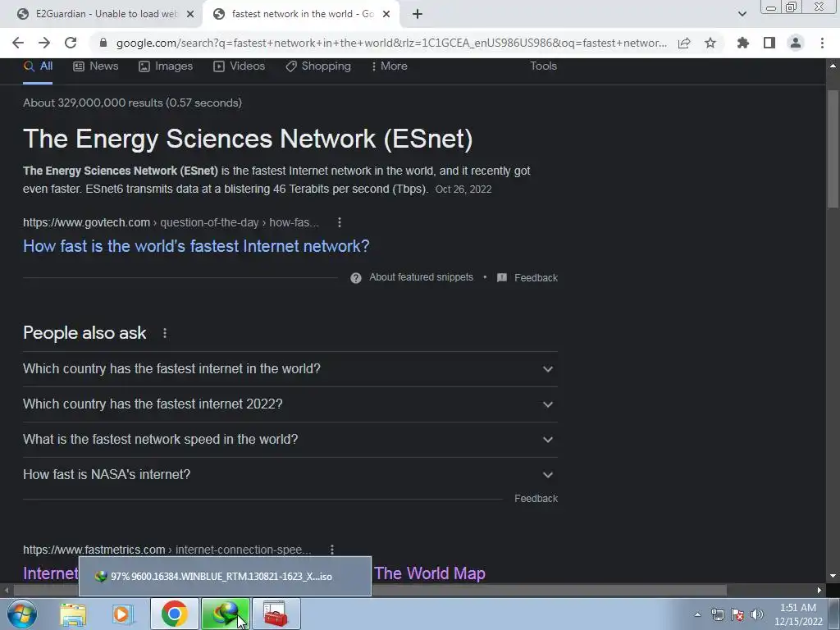Click the govtech.com URL breadcrumb
Image resolution: width=840 pixels, height=630 pixels.
(x=171, y=222)
